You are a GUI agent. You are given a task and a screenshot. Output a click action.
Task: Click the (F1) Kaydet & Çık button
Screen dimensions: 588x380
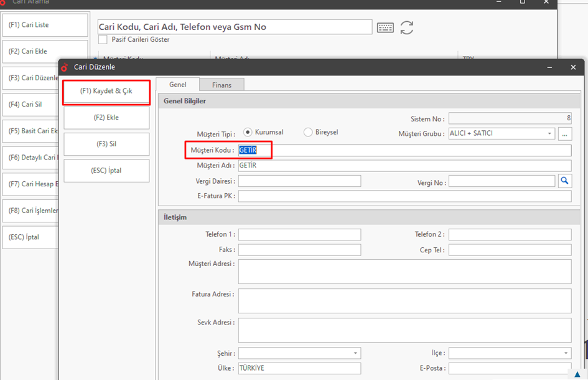106,91
